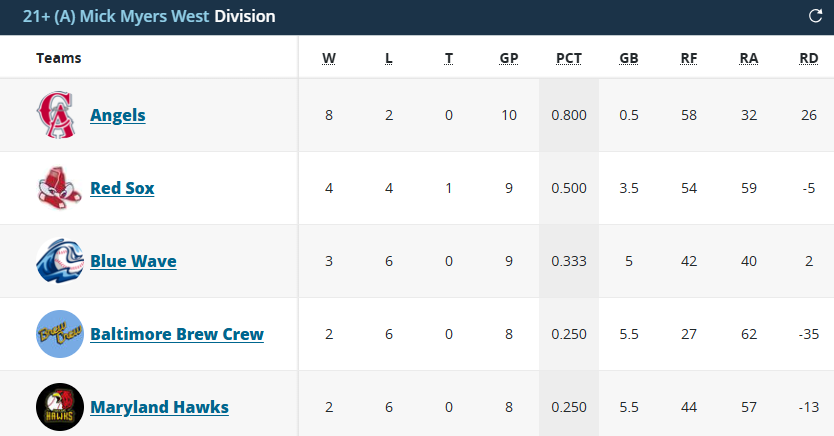Open the Red Sox team link
Image resolution: width=834 pixels, height=436 pixels.
point(122,188)
